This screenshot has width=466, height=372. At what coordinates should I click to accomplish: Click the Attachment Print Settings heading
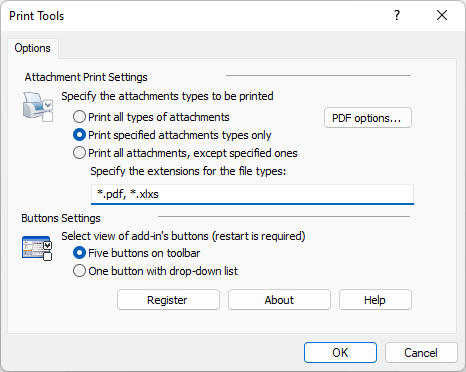86,77
